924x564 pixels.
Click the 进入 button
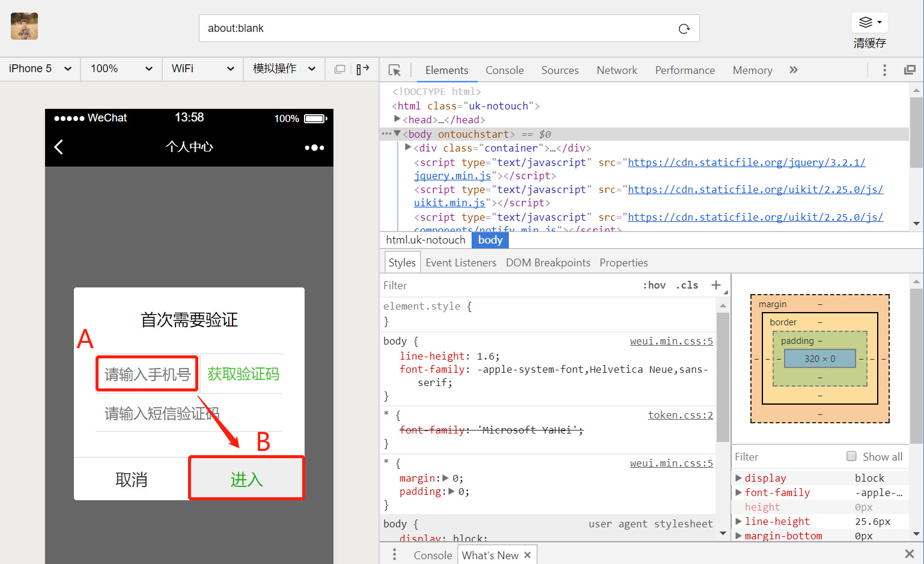coord(247,479)
